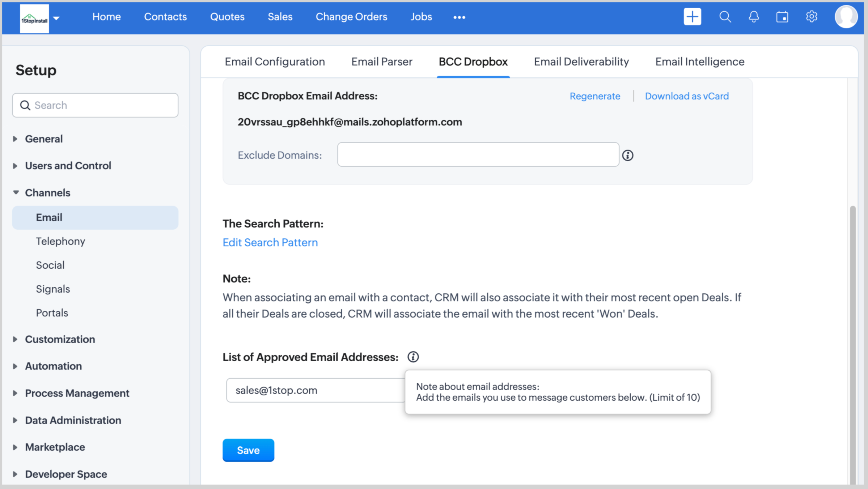The image size is (868, 489).
Task: Switch to the Email Parser tab
Action: (x=381, y=62)
